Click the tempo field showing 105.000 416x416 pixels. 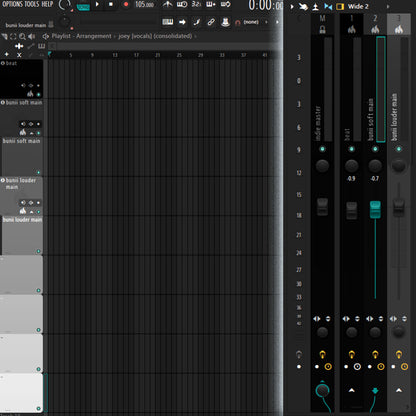point(144,4)
